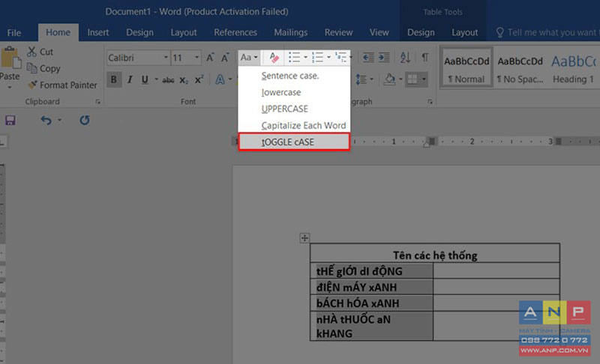Switch to the References tab

pyautogui.click(x=235, y=32)
